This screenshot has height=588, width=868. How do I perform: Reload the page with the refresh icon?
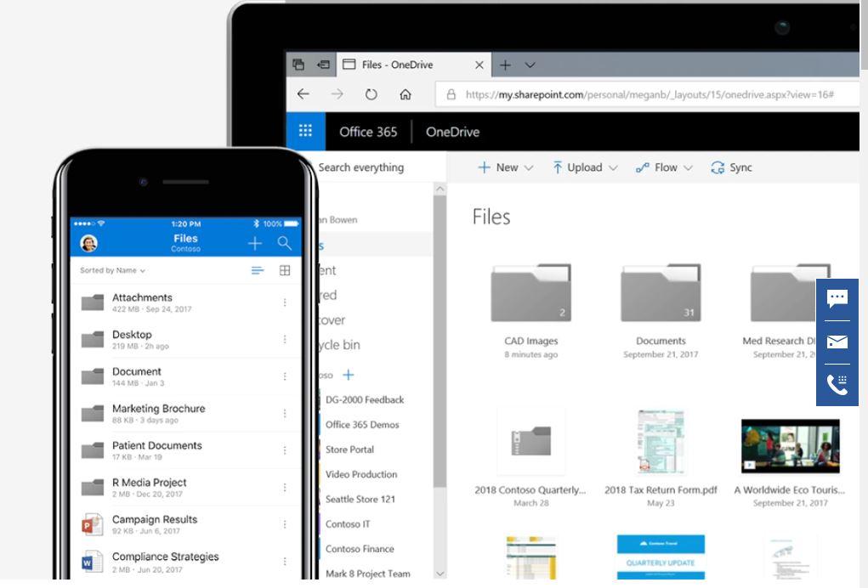point(371,94)
